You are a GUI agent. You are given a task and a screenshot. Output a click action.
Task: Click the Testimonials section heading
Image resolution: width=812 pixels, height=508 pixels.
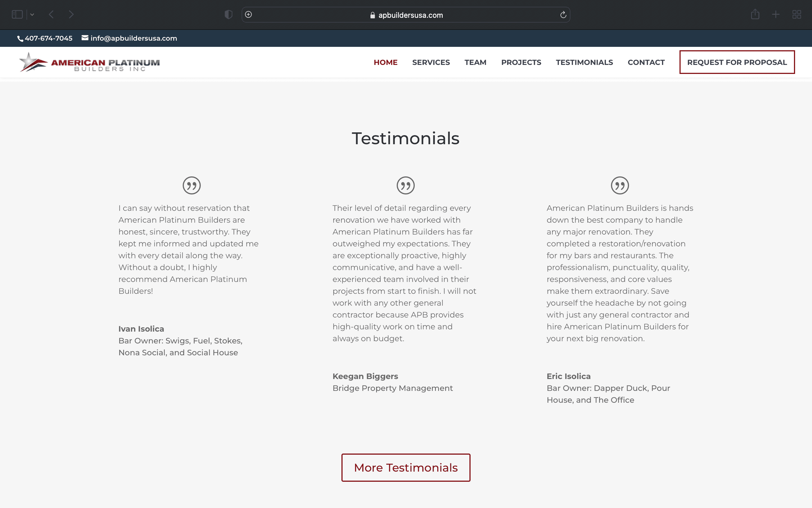click(x=406, y=138)
